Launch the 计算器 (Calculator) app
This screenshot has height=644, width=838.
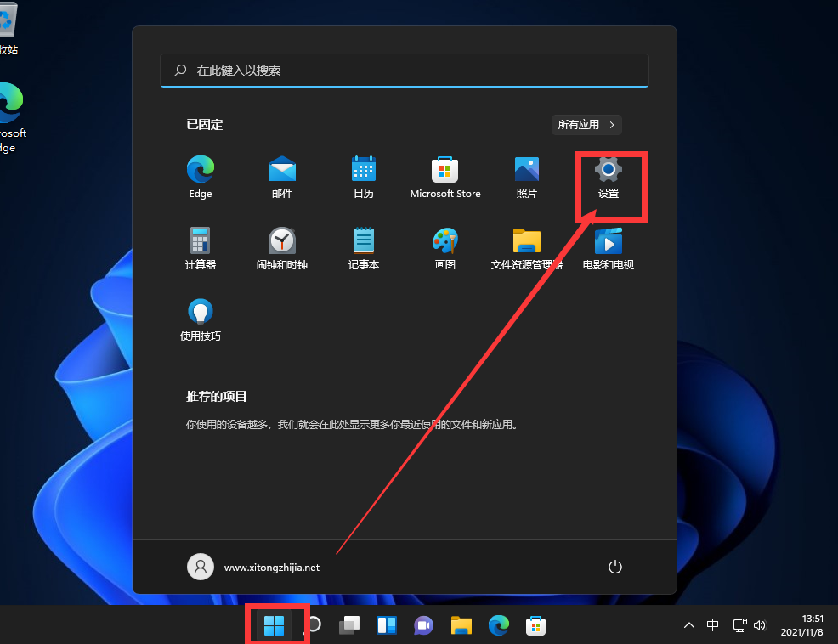[x=200, y=247]
